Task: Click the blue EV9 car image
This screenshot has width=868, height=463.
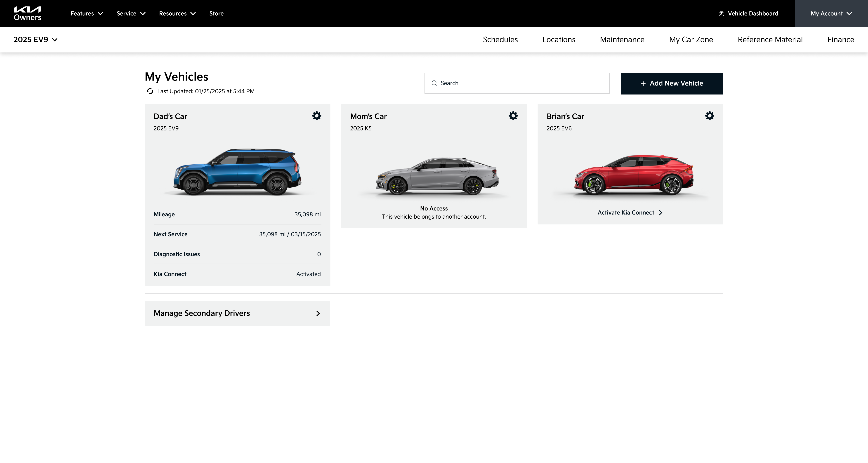Action: tap(237, 172)
